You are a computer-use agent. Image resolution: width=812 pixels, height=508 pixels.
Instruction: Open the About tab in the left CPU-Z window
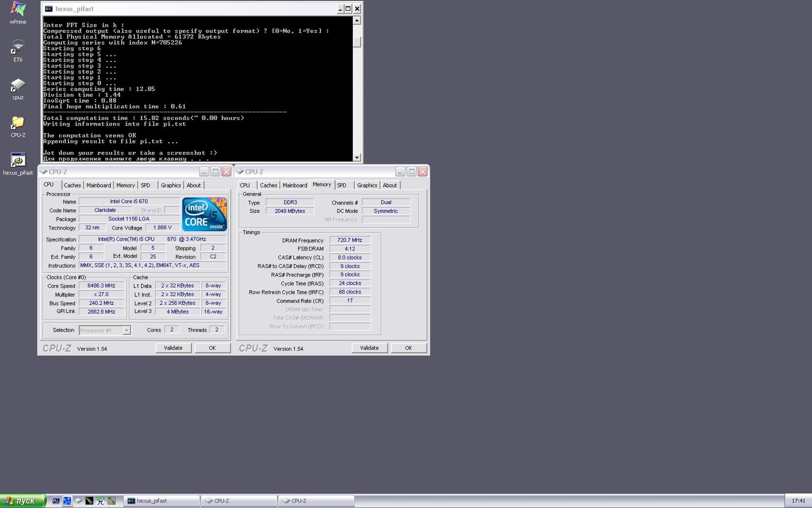point(193,185)
